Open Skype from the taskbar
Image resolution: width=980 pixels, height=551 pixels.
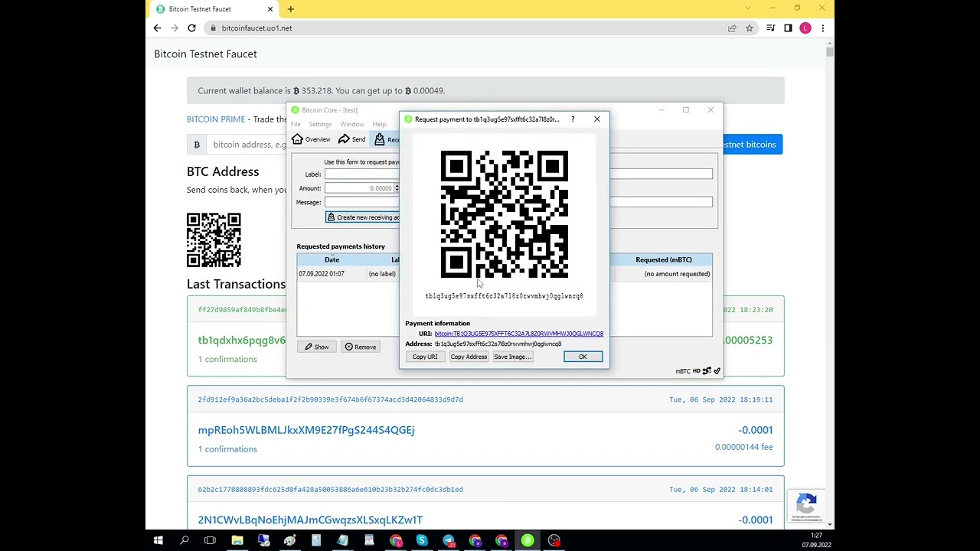click(x=422, y=541)
